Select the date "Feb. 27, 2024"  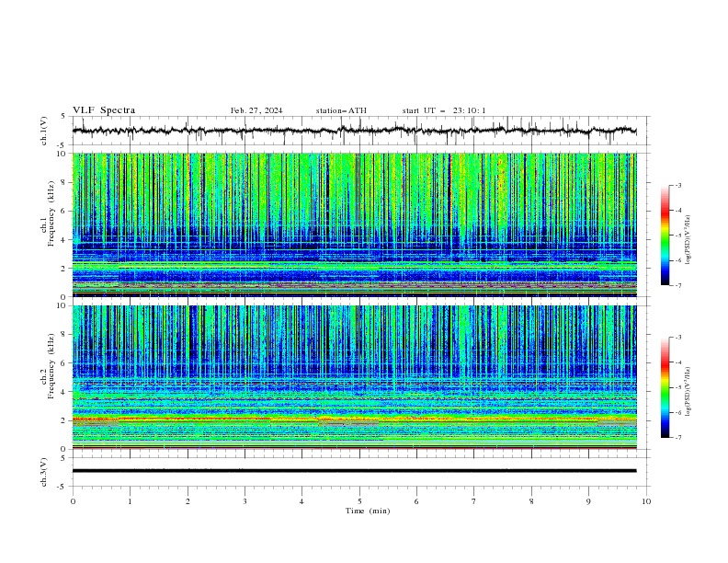[x=256, y=110]
